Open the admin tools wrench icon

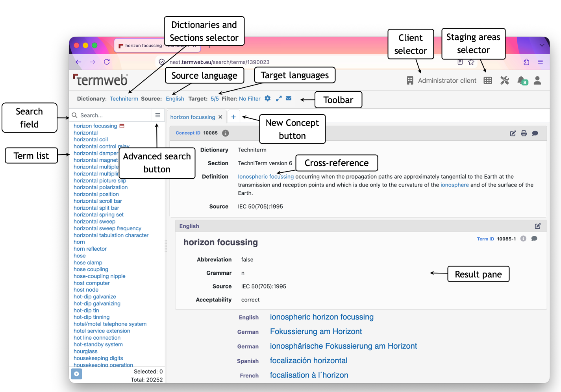[505, 80]
